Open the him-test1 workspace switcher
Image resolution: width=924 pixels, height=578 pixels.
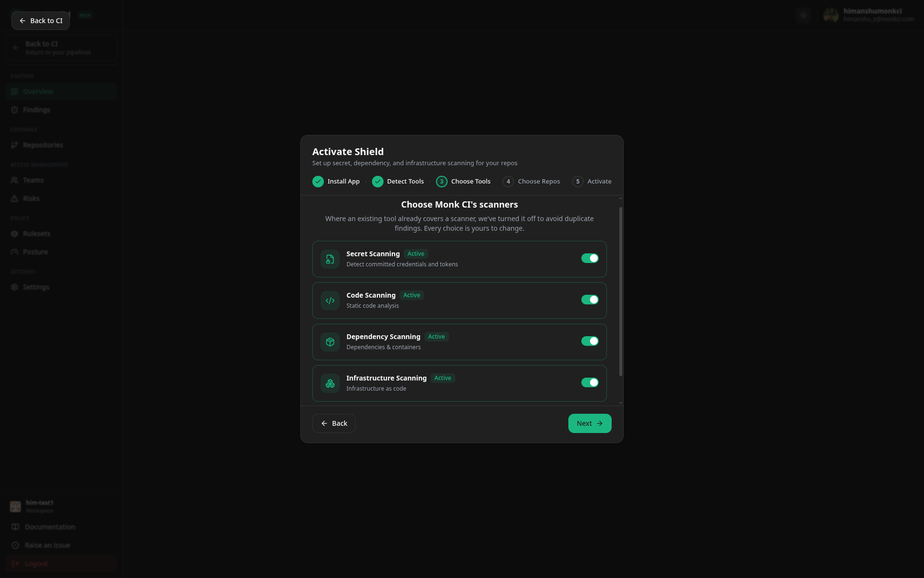coord(62,506)
